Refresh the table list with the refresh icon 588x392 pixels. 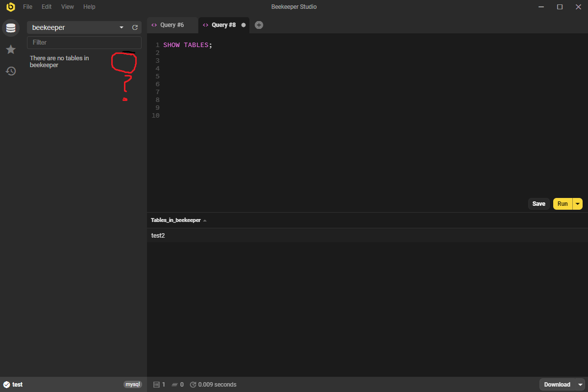[135, 27]
